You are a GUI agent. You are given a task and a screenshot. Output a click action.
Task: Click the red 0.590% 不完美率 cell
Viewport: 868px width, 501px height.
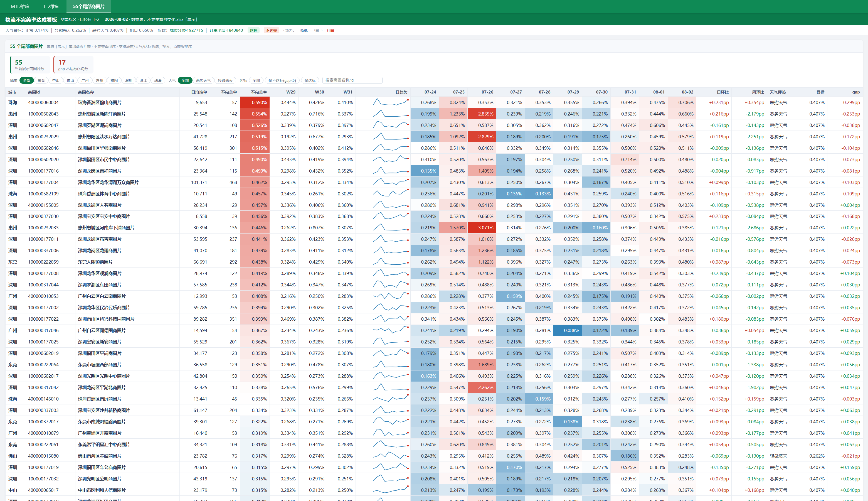point(255,102)
